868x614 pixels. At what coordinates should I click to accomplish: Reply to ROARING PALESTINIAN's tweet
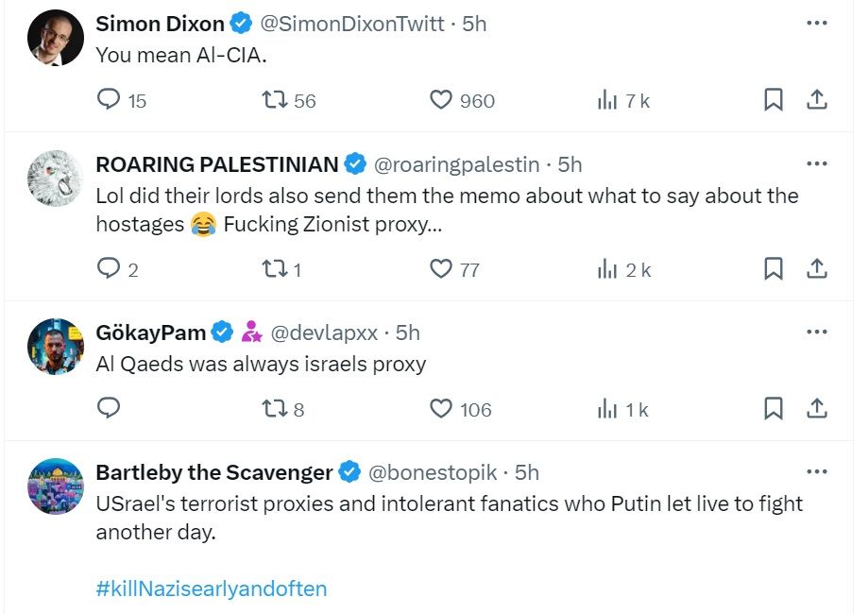110,269
